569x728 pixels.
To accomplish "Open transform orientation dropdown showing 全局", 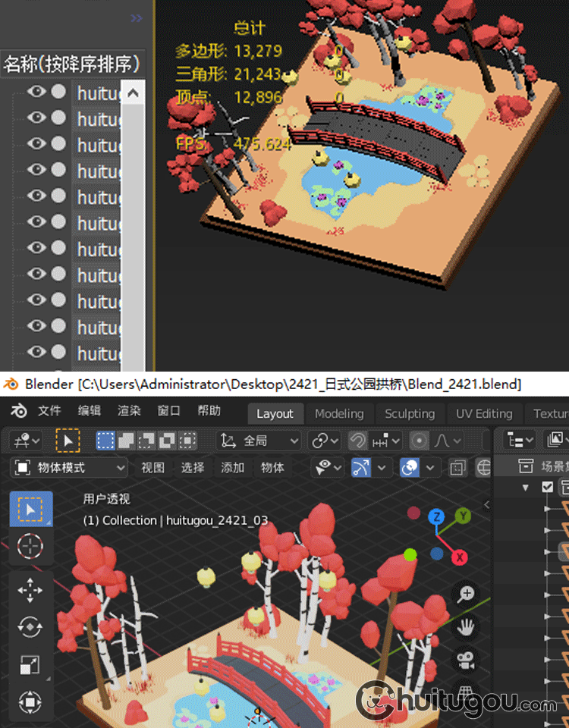I will click(259, 441).
